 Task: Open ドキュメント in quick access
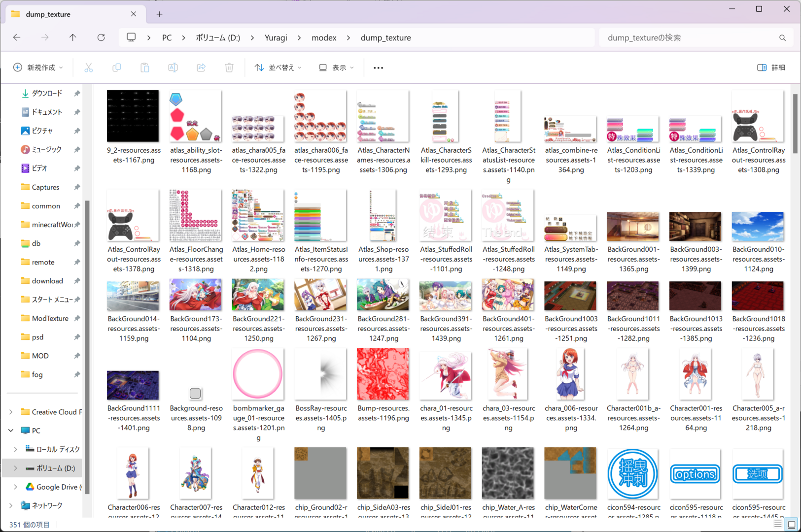[x=47, y=112]
